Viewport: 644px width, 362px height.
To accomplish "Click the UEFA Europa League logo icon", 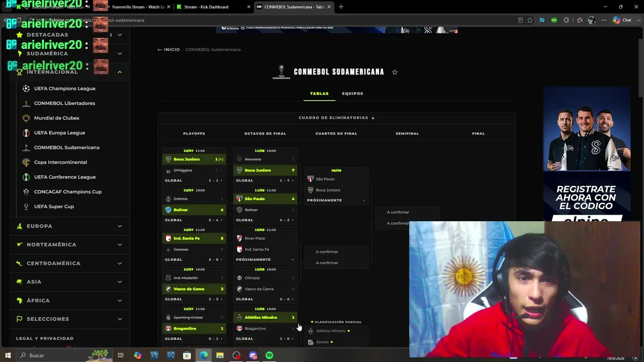I will coord(26,133).
